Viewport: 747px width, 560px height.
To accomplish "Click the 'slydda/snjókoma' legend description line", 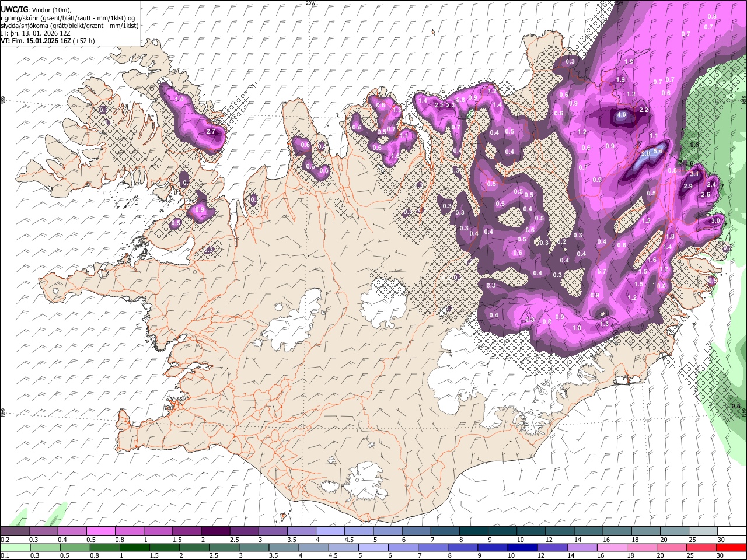I will coord(70,26).
